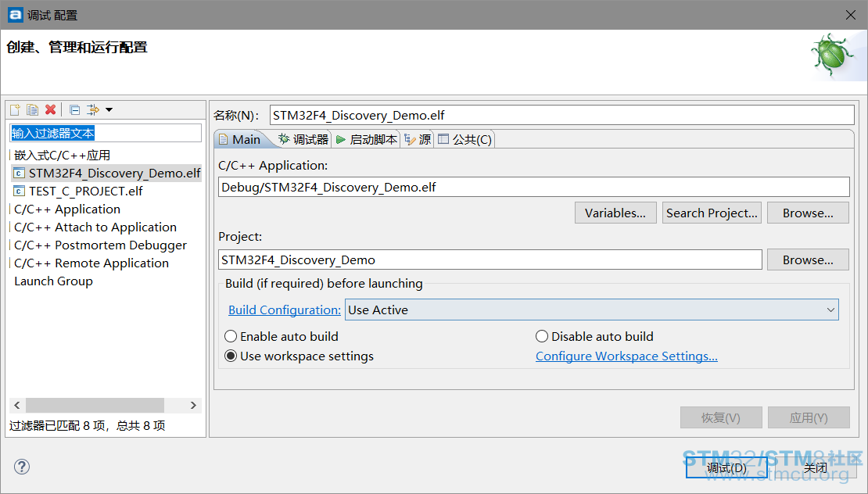Select C/C++ Postmortem Debugger item
This screenshot has height=494, width=868.
(100, 245)
